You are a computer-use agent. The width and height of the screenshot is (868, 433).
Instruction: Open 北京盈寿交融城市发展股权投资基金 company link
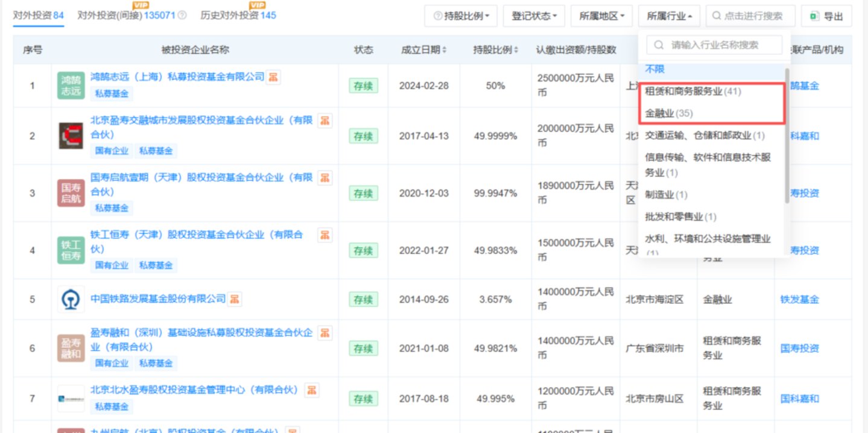(x=201, y=127)
